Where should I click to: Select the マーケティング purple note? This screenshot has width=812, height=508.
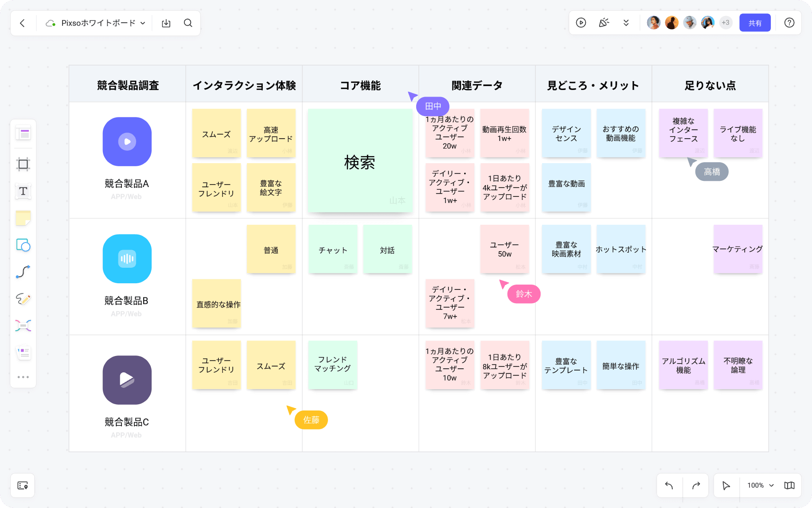pyautogui.click(x=738, y=249)
